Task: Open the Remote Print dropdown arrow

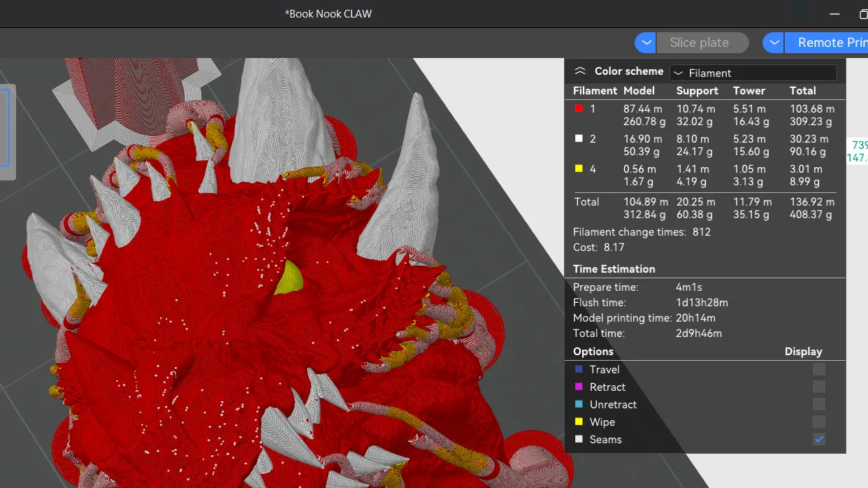Action: 773,43
